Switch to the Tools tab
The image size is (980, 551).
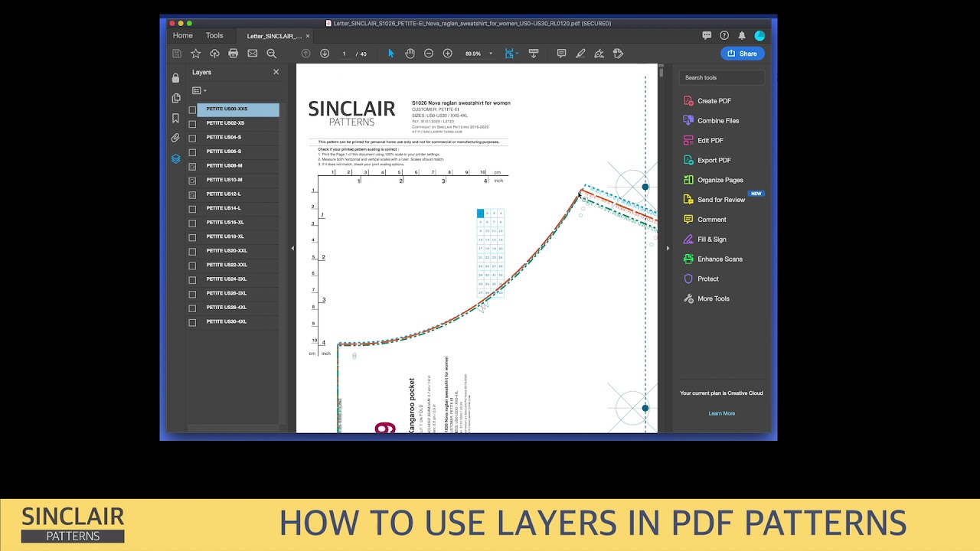coord(214,35)
